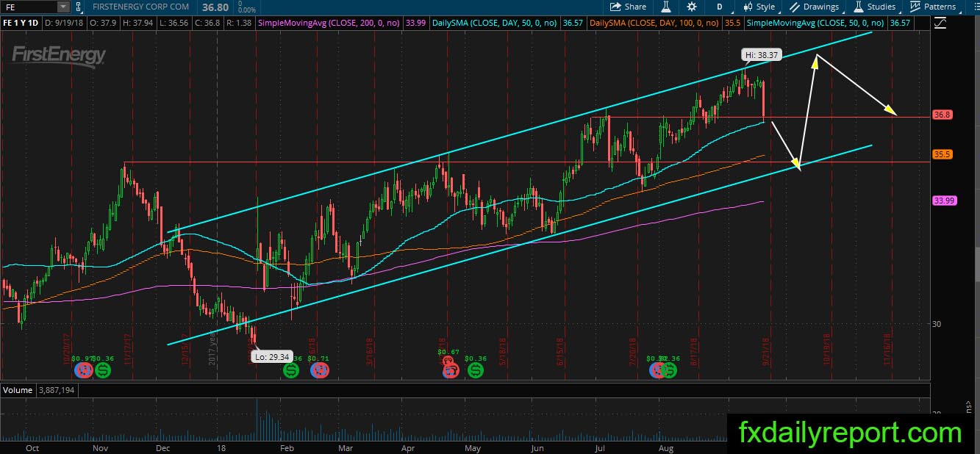Click the DailySMA (CLOSE, DAY, 100) study label

coord(653,24)
